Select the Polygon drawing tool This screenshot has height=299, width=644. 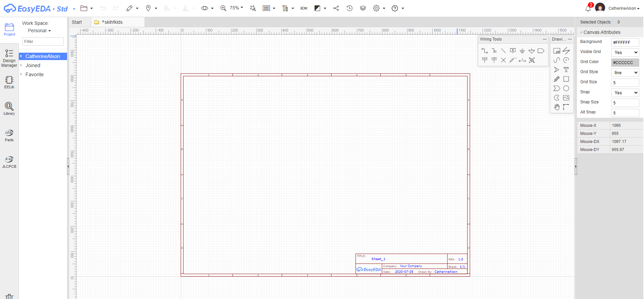pyautogui.click(x=557, y=88)
